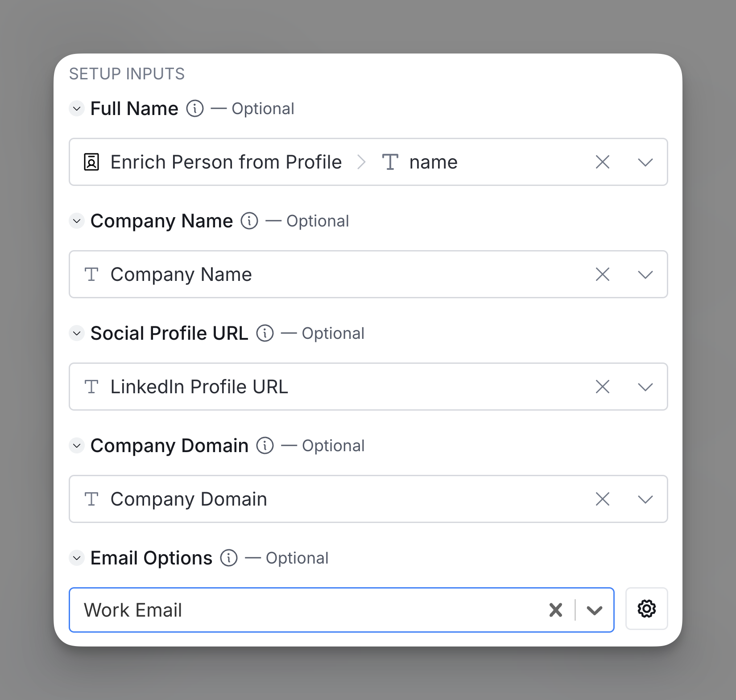Open dropdown for the Company Name field
The image size is (736, 700).
[x=645, y=275]
